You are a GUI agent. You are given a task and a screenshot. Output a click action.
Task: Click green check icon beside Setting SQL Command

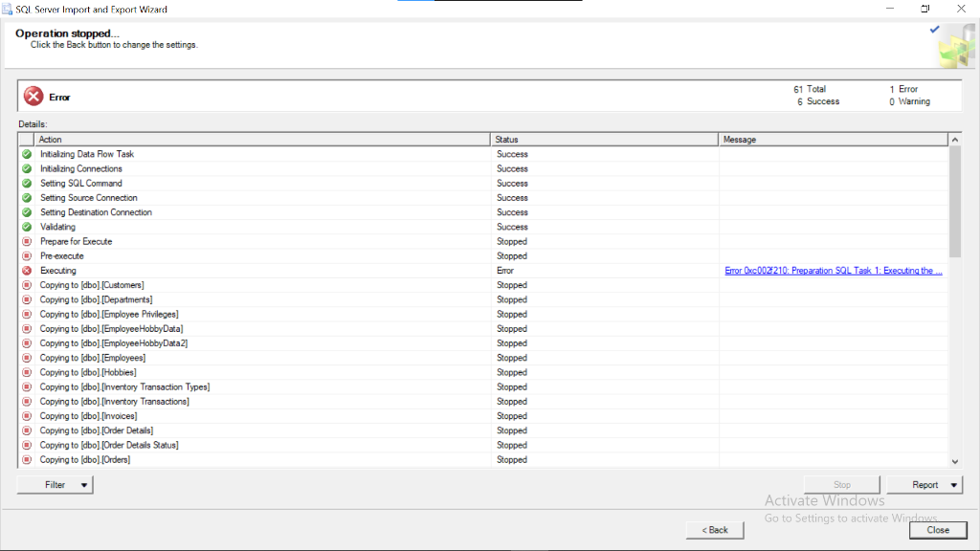pyautogui.click(x=27, y=183)
